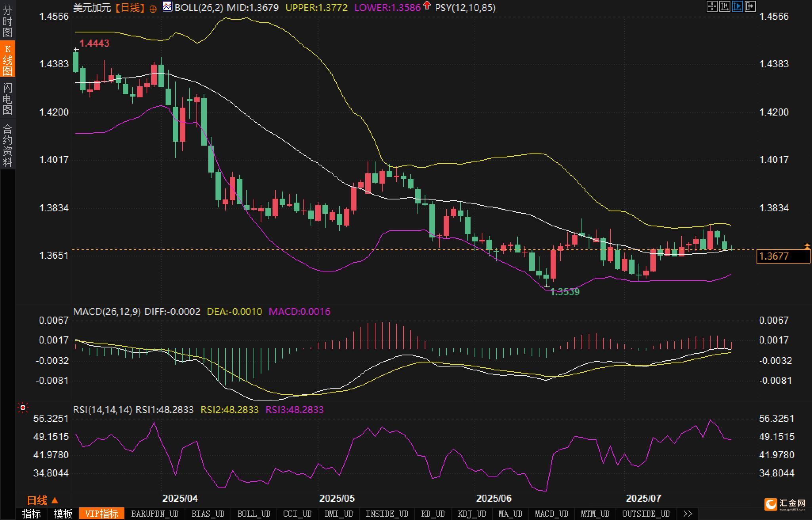Apply the INSIDE_UD indicator
This screenshot has width=812, height=520.
coord(387,514)
